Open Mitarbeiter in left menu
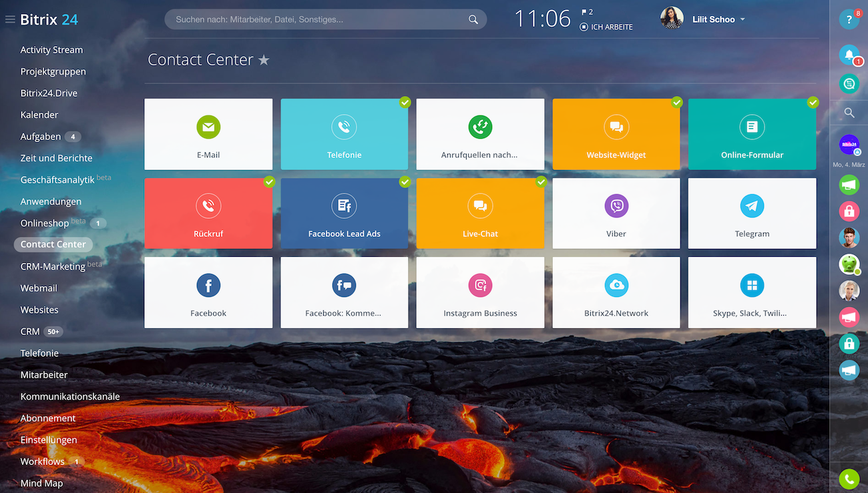Image resolution: width=868 pixels, height=493 pixels. point(44,375)
